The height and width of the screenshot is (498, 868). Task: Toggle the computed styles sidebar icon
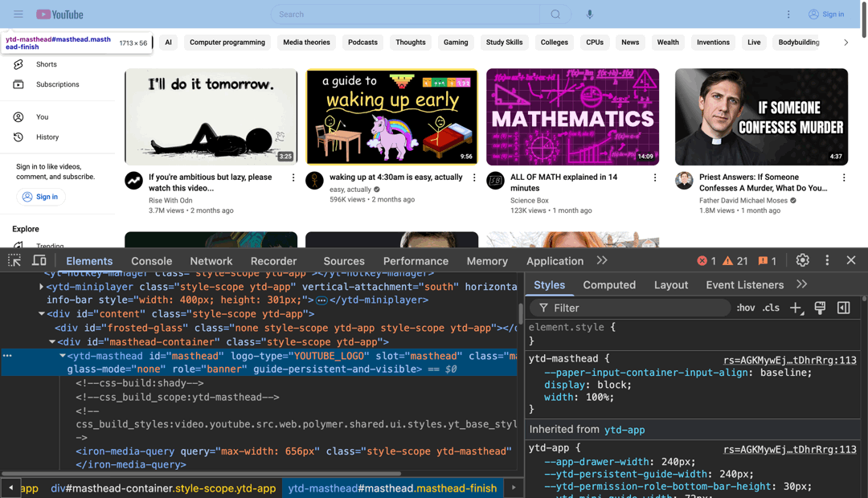click(843, 308)
